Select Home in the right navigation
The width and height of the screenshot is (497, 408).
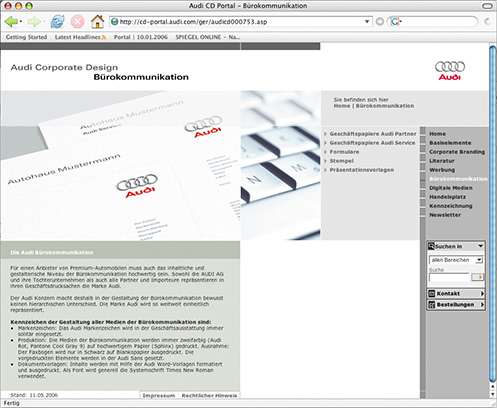pyautogui.click(x=437, y=134)
